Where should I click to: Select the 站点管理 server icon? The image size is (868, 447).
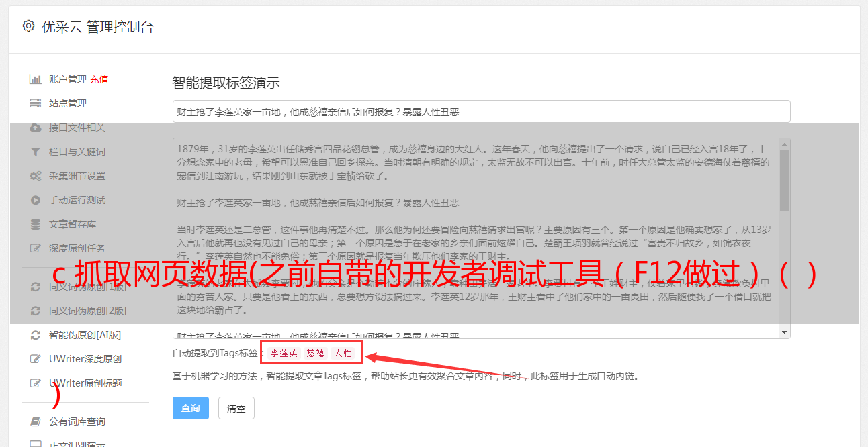tap(36, 103)
